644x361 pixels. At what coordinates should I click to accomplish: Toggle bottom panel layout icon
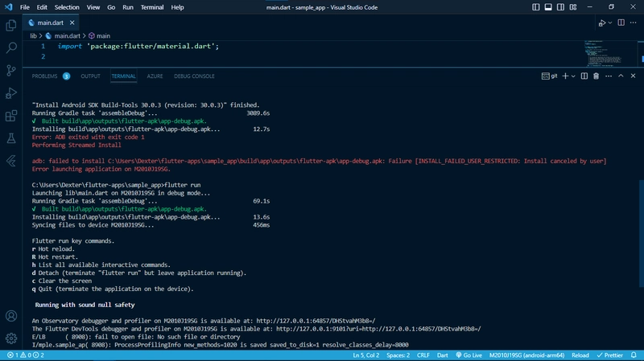[x=548, y=7]
